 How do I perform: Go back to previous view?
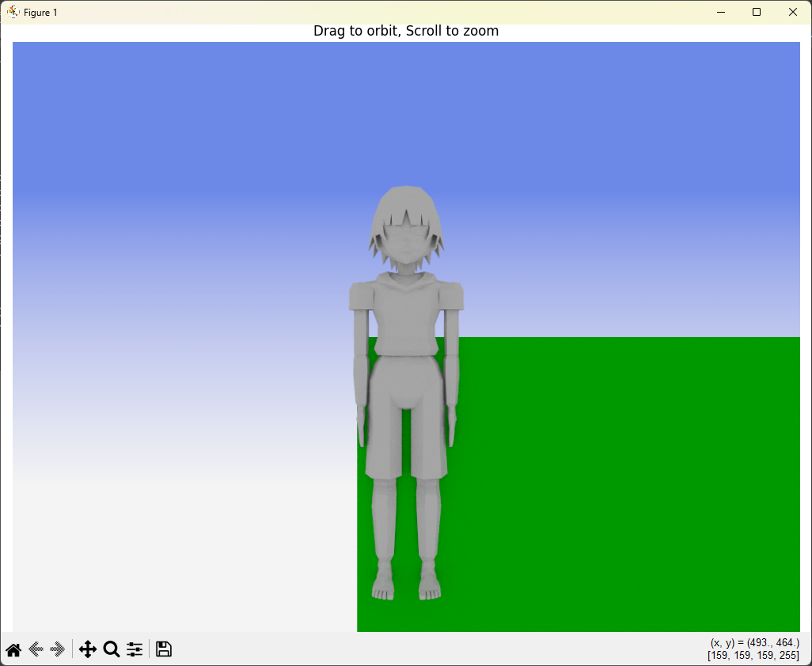coord(36,649)
